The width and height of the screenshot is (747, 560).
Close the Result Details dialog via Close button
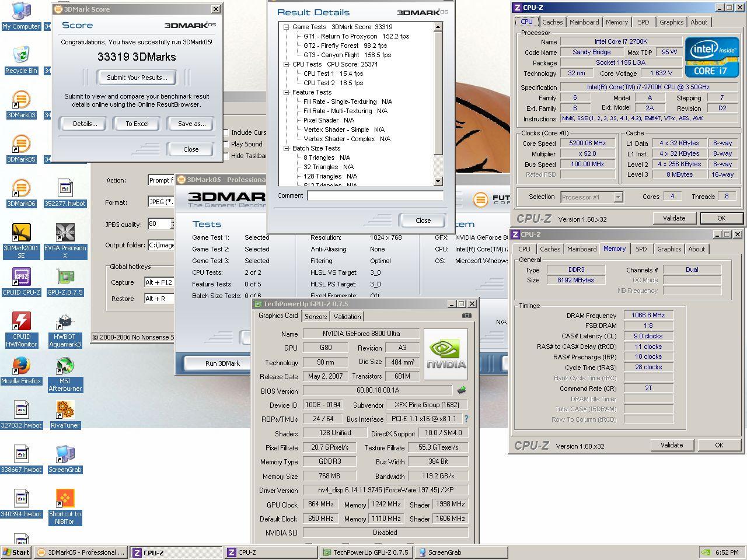[x=423, y=220]
